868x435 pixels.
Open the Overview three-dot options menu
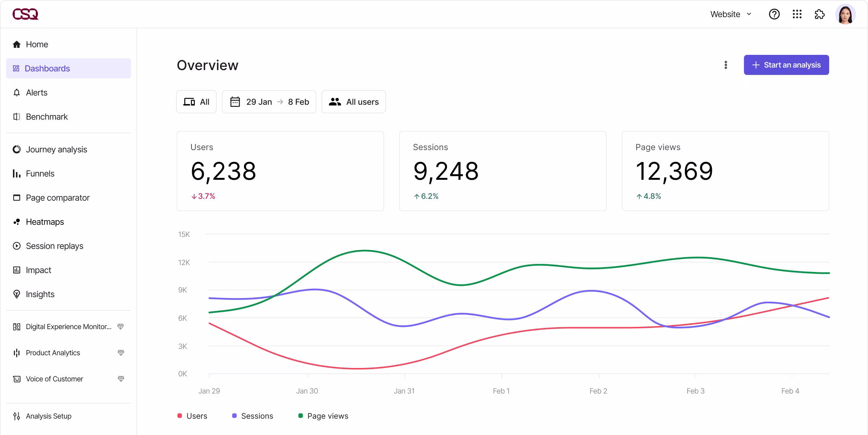pos(726,65)
